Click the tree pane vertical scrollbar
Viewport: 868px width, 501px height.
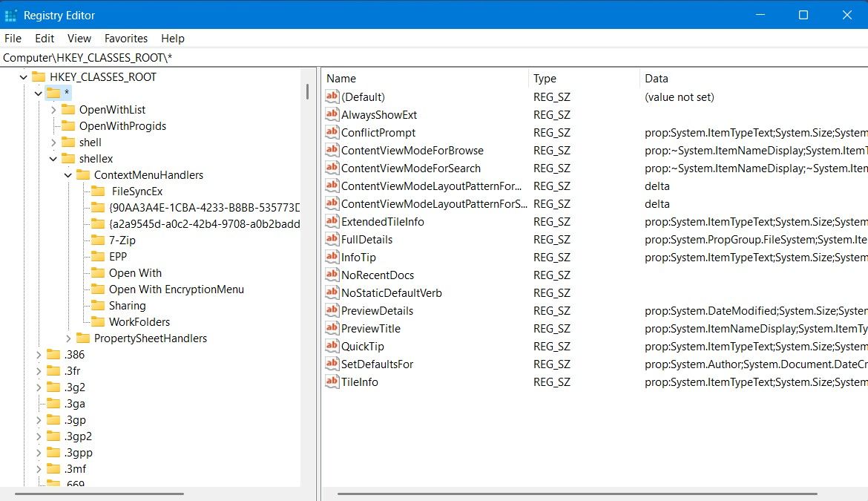tap(307, 91)
